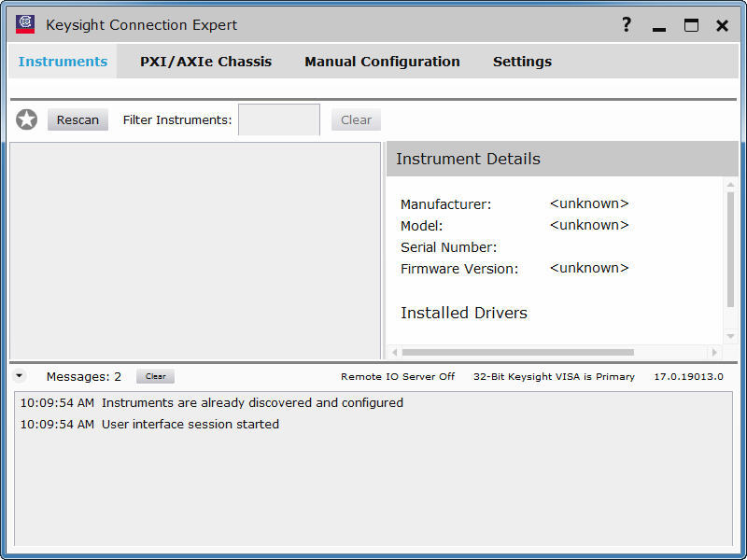747x560 pixels.
Task: Click the Remote IO Server Off status
Action: (x=398, y=377)
